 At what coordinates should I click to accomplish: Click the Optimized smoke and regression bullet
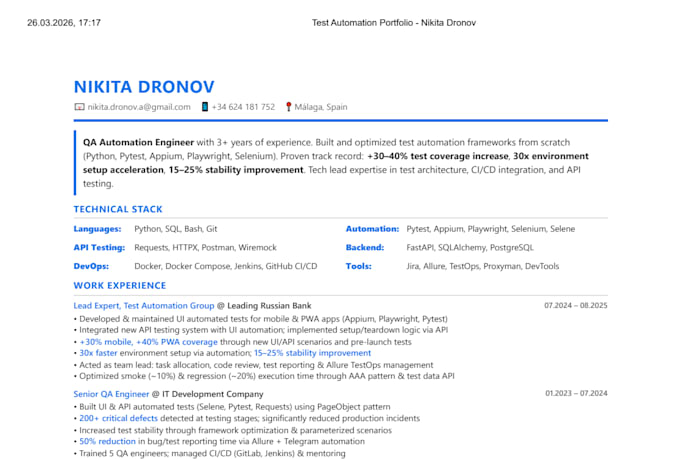pos(264,376)
